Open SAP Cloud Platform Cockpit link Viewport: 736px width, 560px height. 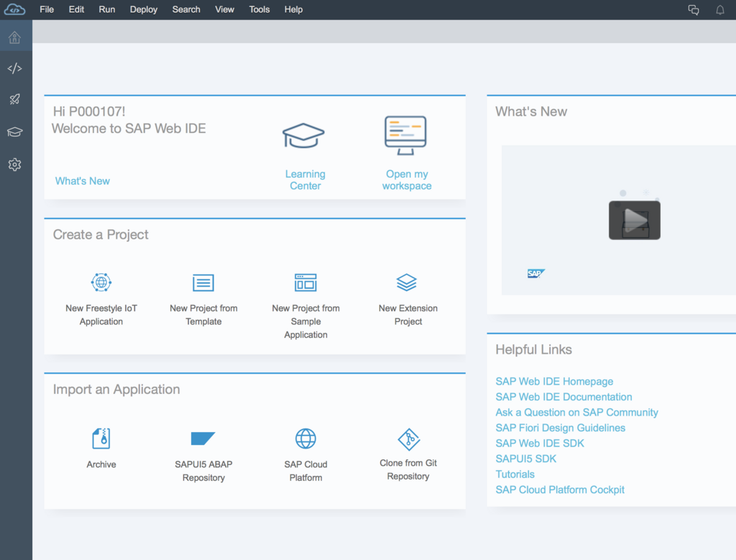pyautogui.click(x=560, y=490)
